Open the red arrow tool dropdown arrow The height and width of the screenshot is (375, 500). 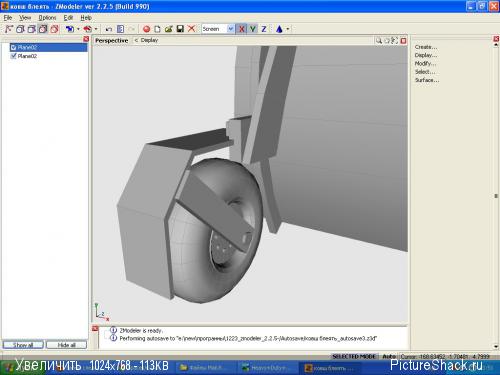coord(96,29)
